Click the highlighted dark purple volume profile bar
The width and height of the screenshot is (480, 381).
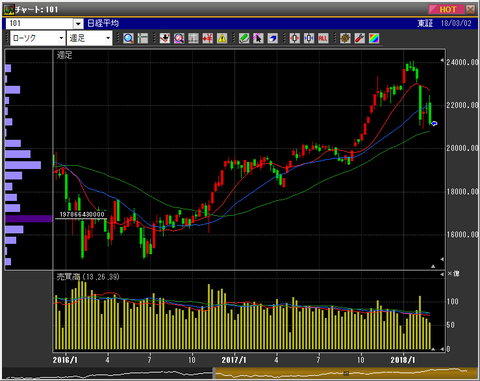29,219
